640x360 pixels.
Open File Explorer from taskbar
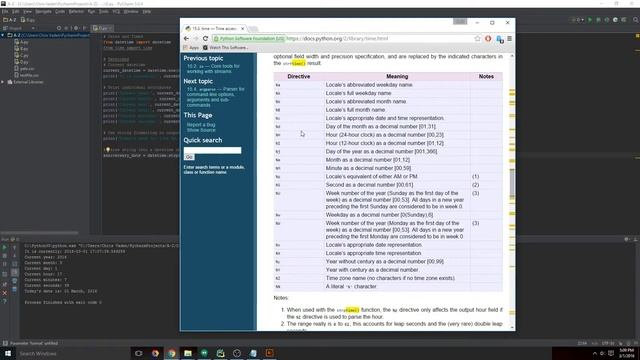click(x=188, y=353)
